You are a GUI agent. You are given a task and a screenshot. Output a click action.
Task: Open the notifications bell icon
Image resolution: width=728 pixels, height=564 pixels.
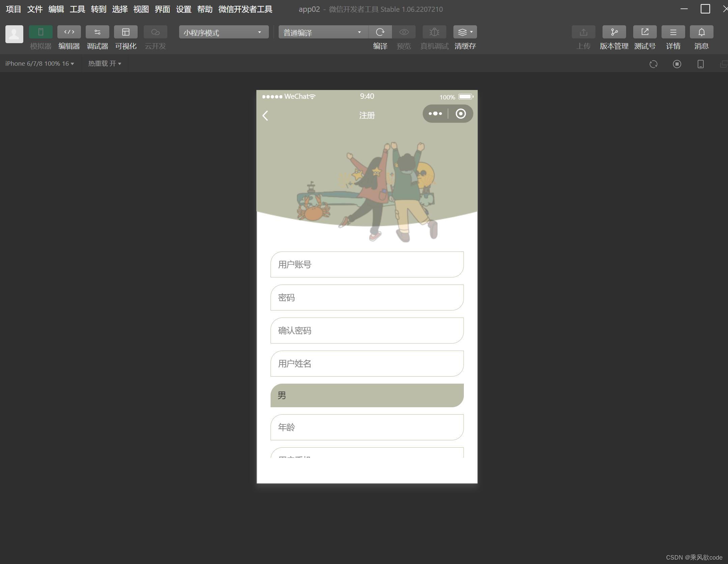pyautogui.click(x=701, y=32)
